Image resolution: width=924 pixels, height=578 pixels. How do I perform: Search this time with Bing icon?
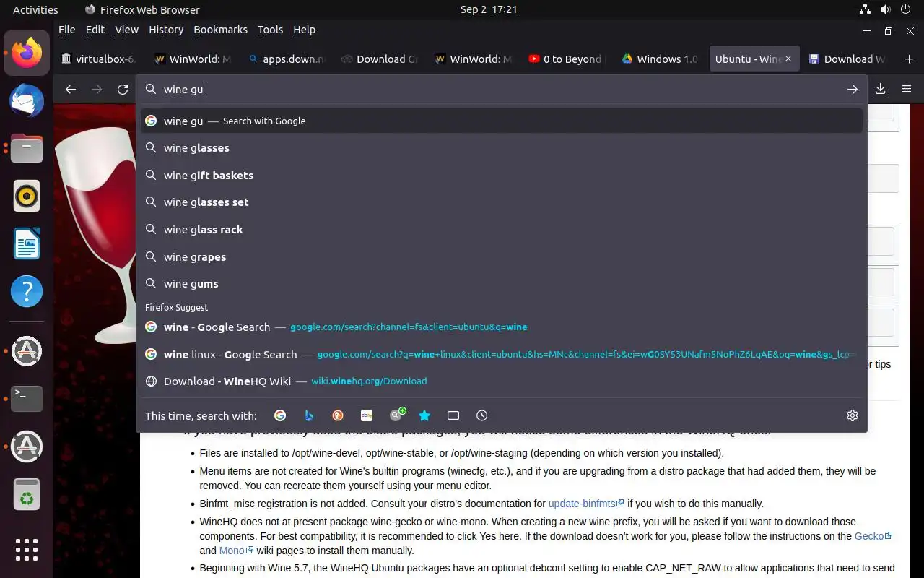tap(309, 415)
